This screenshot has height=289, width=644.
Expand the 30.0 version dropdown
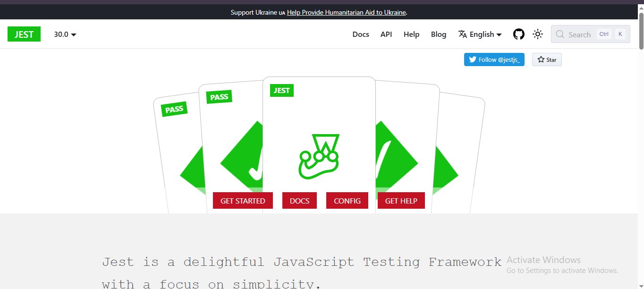coord(65,34)
